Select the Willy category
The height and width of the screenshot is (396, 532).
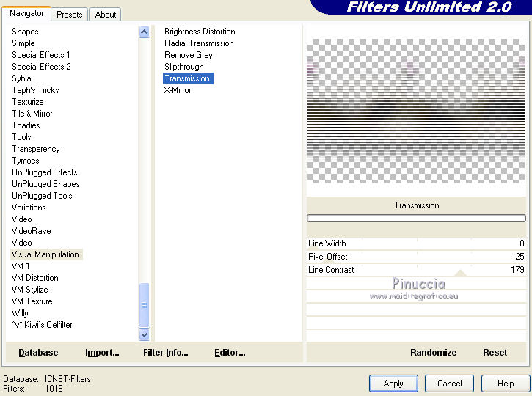[x=20, y=313]
